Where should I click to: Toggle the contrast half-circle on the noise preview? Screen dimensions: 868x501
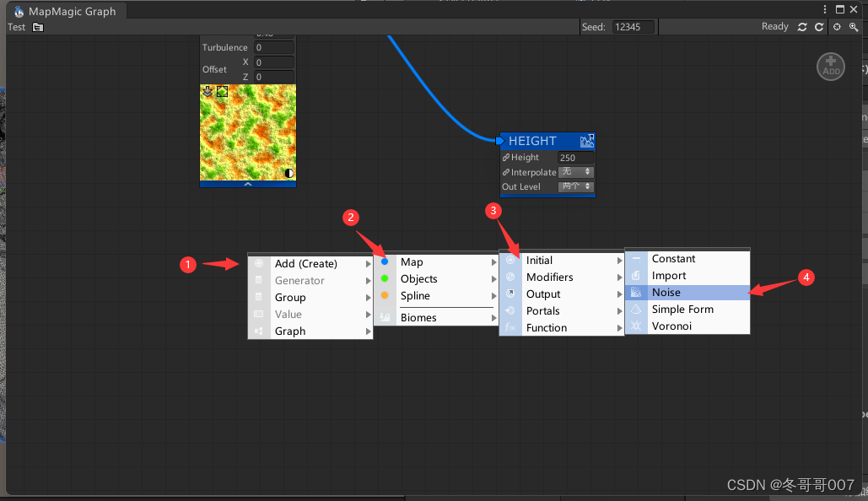pyautogui.click(x=288, y=174)
